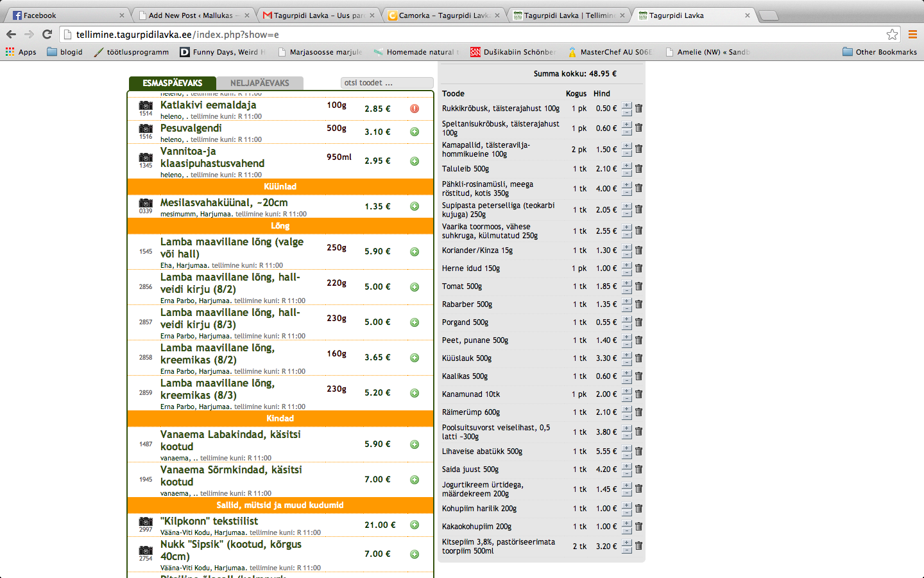Delete Saida juust 500g from cart
924x578 pixels.
pyautogui.click(x=638, y=469)
